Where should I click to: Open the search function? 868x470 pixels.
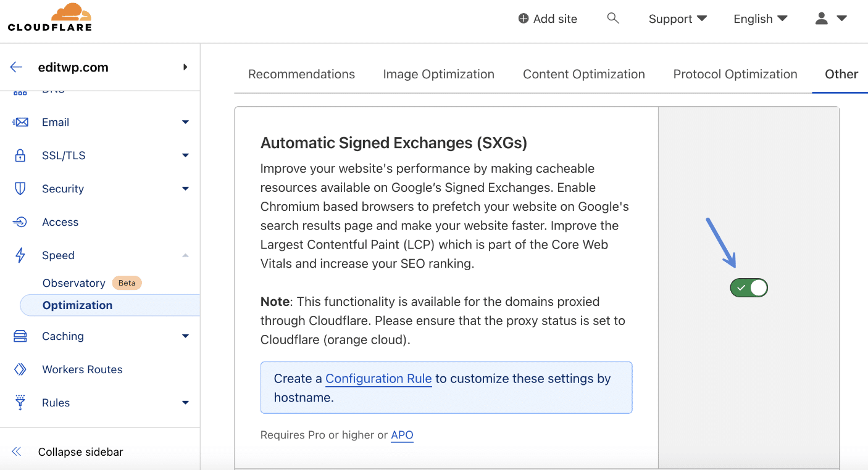pyautogui.click(x=613, y=19)
